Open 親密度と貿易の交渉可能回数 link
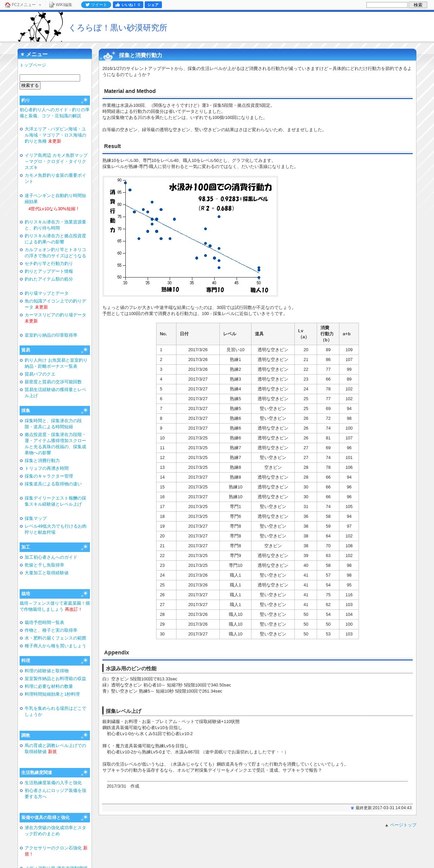 [53, 382]
